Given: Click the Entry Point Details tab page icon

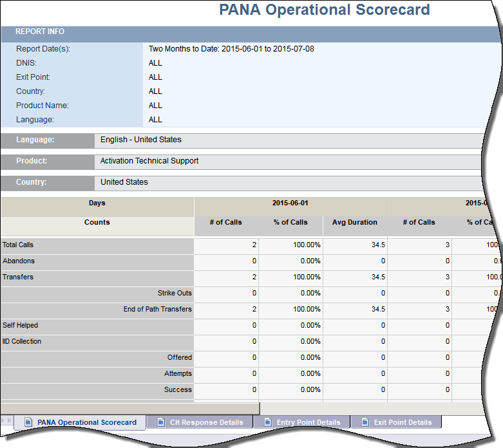Looking at the screenshot, I should point(267,422).
